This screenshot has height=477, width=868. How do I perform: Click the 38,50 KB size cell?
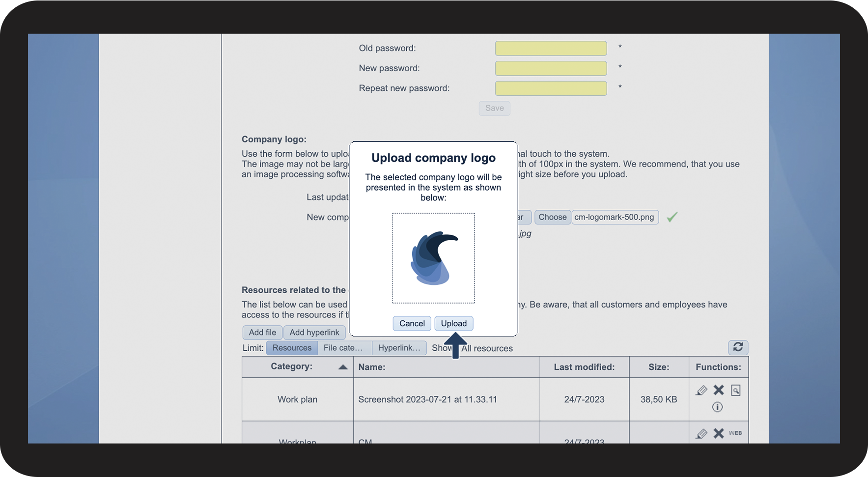click(659, 399)
